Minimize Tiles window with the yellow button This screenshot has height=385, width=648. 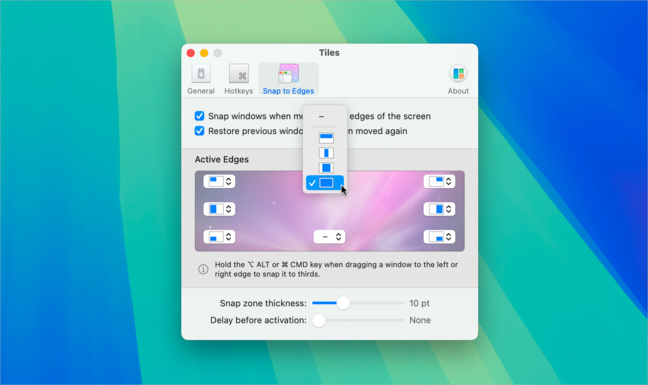(x=204, y=53)
